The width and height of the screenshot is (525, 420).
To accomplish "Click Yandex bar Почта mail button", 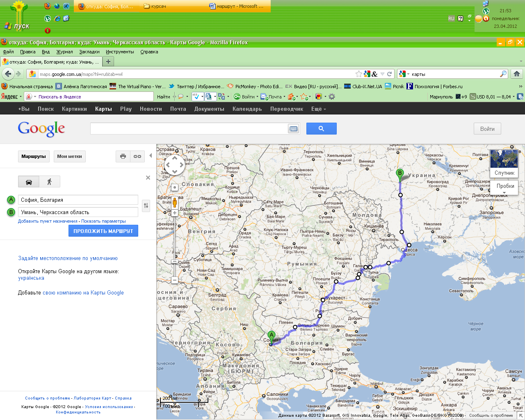I will click(272, 97).
